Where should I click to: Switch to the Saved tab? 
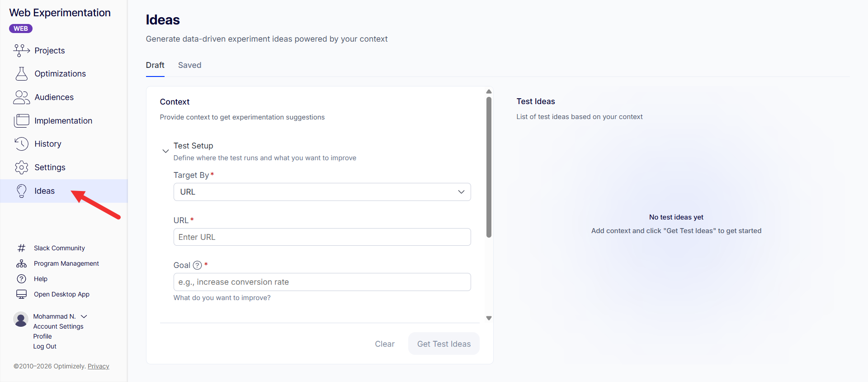click(189, 65)
